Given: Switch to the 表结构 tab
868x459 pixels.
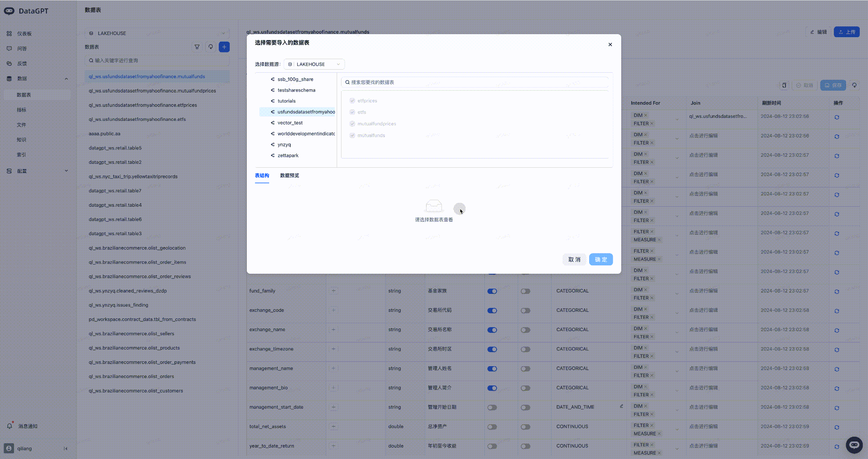Looking at the screenshot, I should 262,176.
